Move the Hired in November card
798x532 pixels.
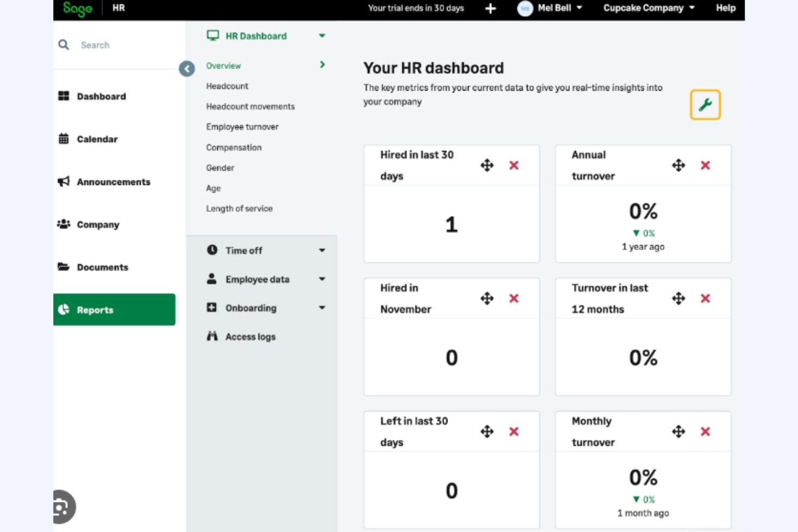[487, 298]
